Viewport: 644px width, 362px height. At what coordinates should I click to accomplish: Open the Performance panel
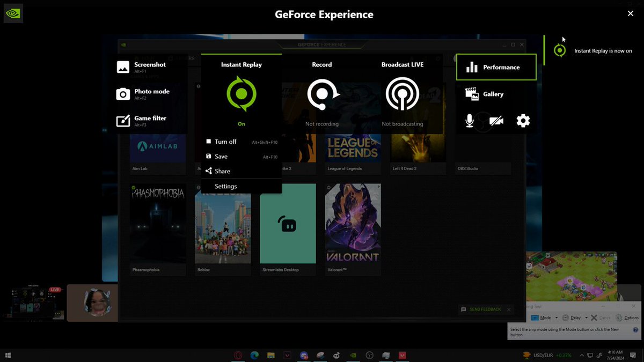point(496,67)
